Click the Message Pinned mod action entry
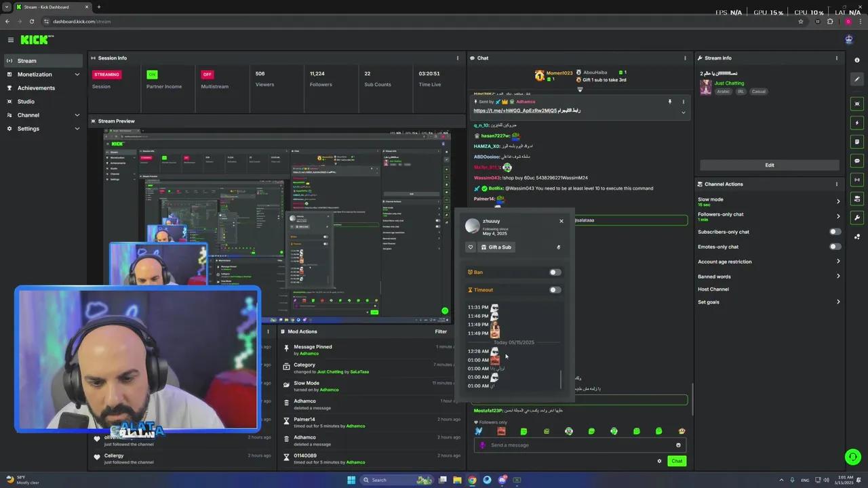This screenshot has width=868, height=488. click(x=370, y=350)
